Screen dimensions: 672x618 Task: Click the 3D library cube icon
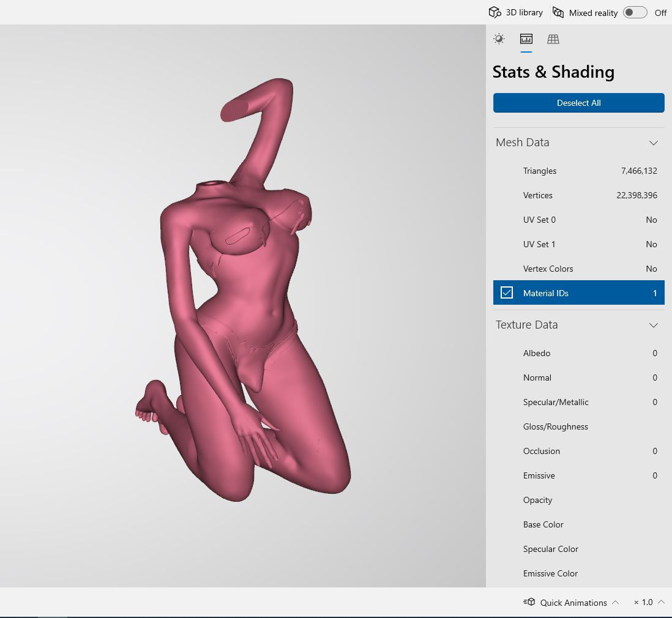tap(495, 12)
